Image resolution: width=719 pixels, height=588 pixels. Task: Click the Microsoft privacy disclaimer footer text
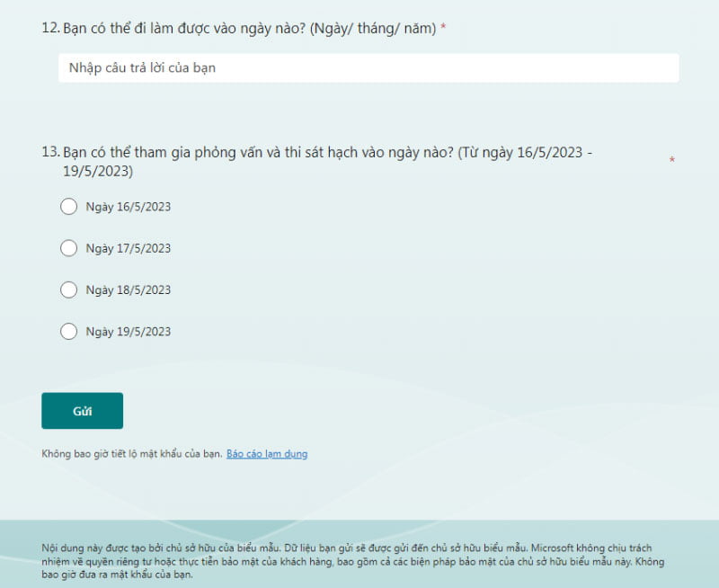355,561
